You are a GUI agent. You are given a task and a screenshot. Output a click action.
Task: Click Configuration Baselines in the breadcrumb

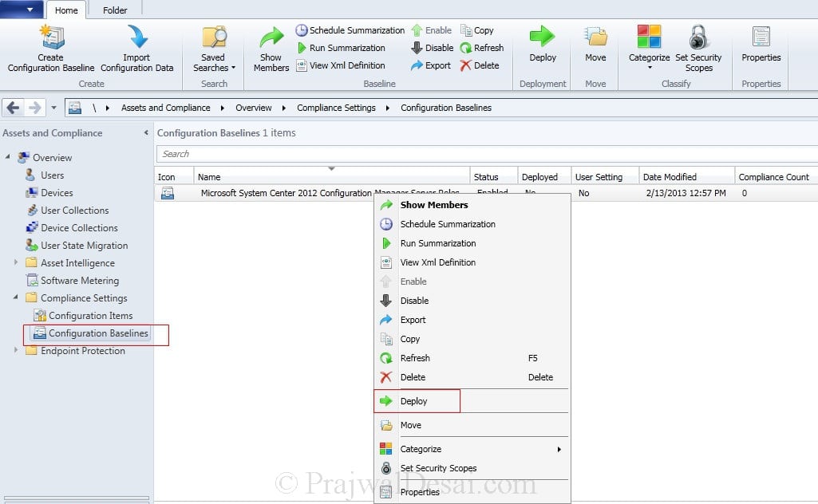(x=446, y=108)
